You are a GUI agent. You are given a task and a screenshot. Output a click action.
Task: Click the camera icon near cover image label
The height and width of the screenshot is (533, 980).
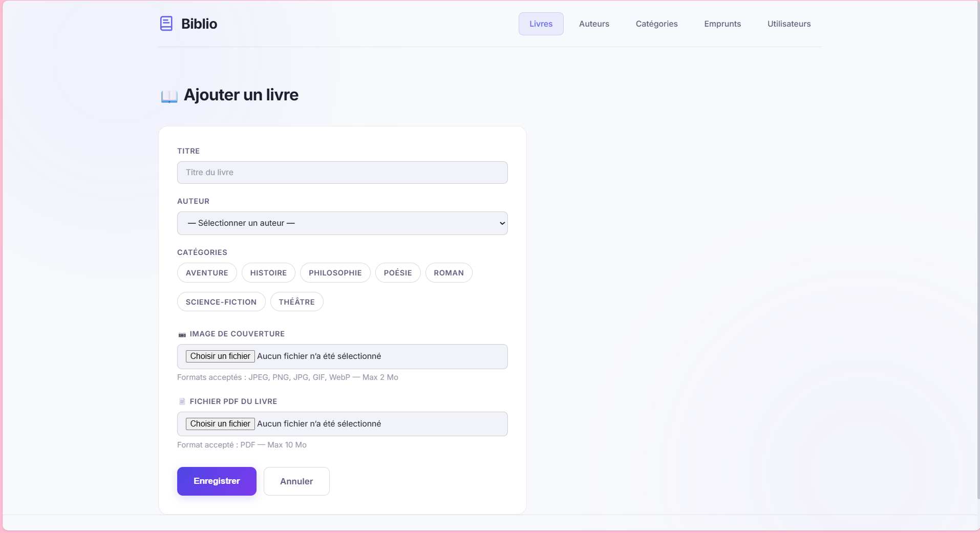coord(182,334)
